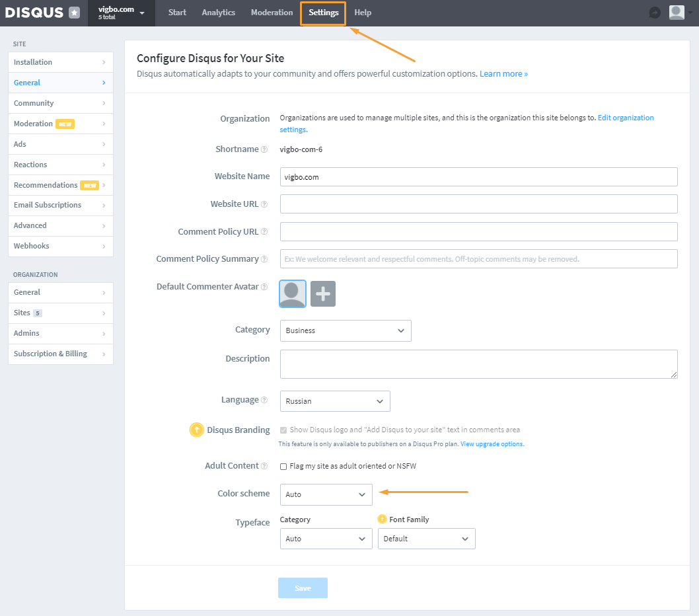Open General under Organization section
This screenshot has height=616, width=699.
pyautogui.click(x=61, y=292)
